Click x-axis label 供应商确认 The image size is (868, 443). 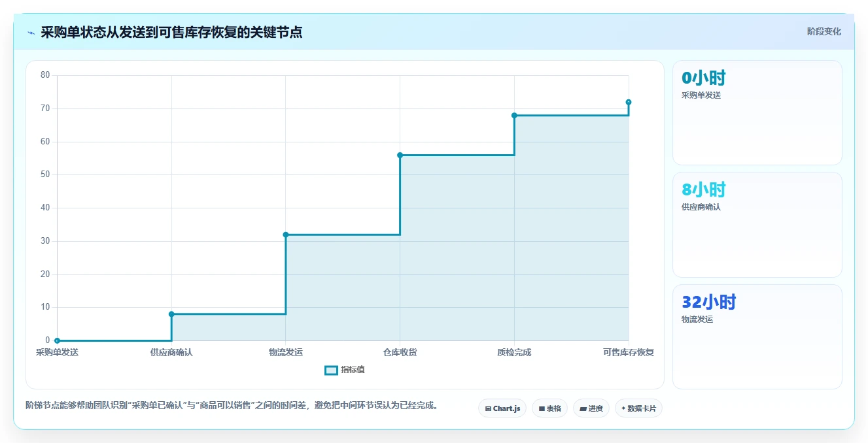pos(171,353)
